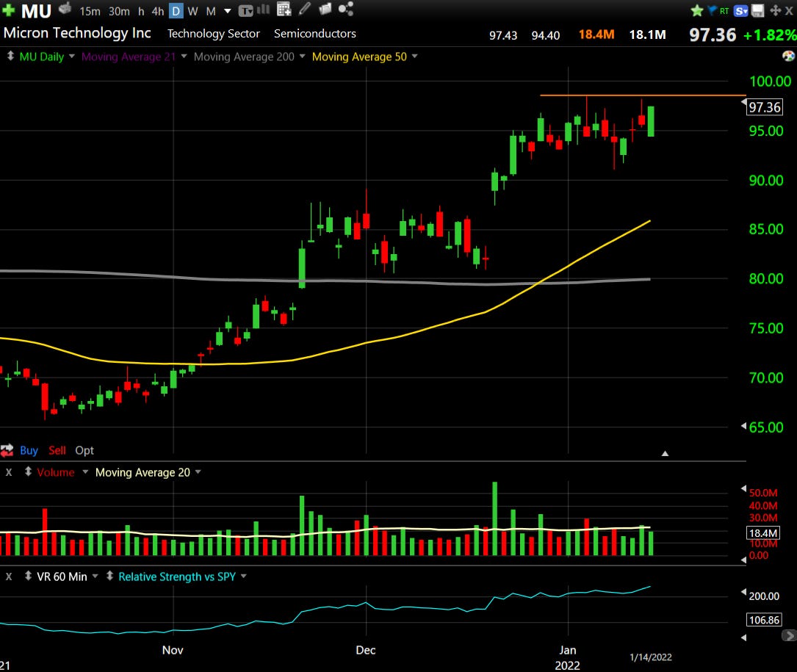
Task: Click the Moving Average 50 label
Action: pyautogui.click(x=359, y=57)
